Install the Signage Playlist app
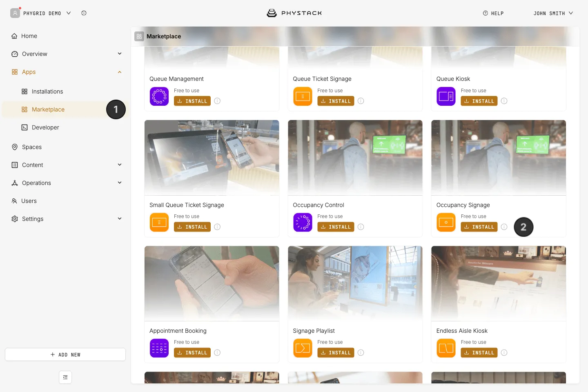588x392 pixels. click(x=336, y=352)
